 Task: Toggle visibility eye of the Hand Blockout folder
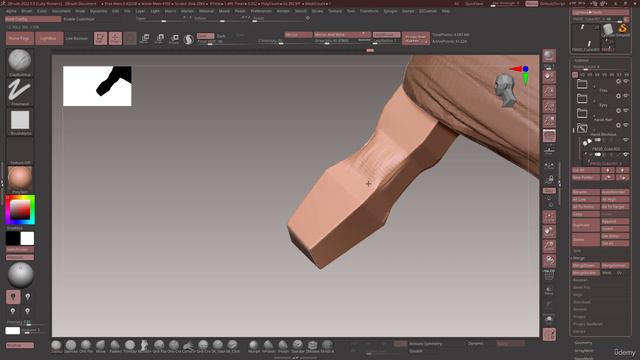point(626,125)
